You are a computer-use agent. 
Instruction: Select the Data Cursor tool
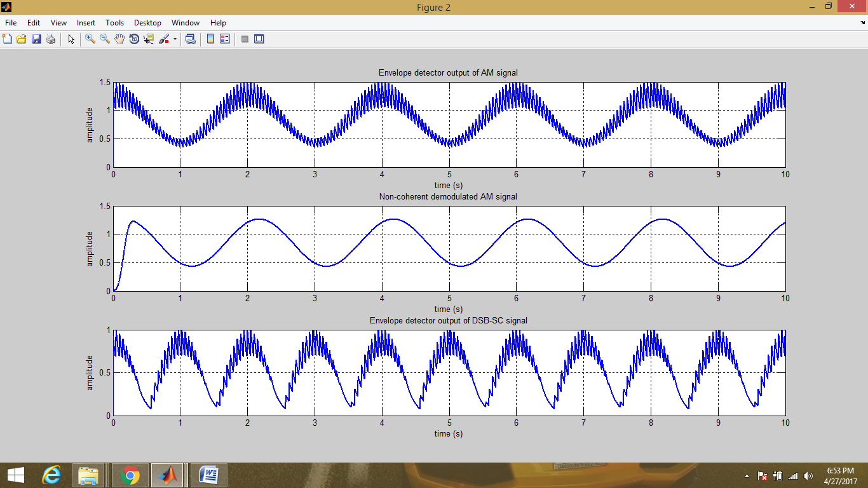(149, 39)
